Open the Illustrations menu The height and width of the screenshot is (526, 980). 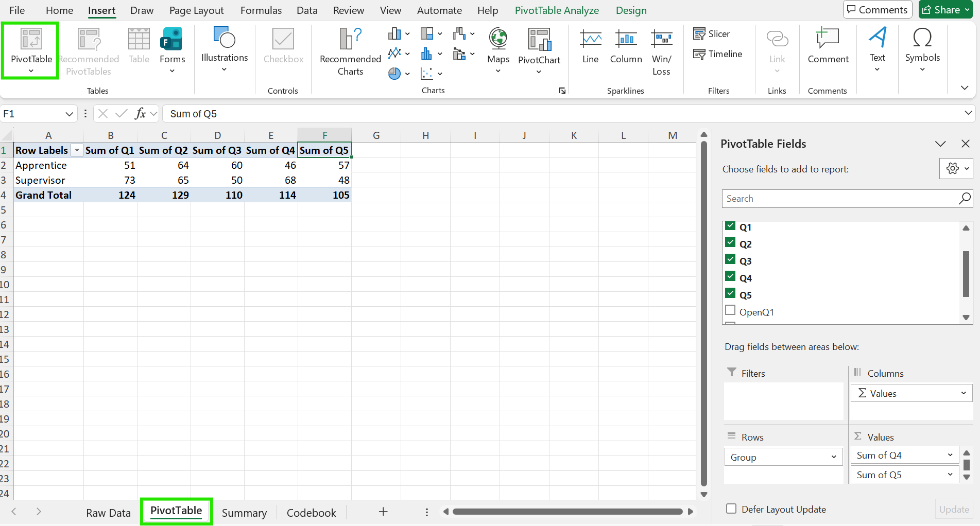tap(224, 49)
